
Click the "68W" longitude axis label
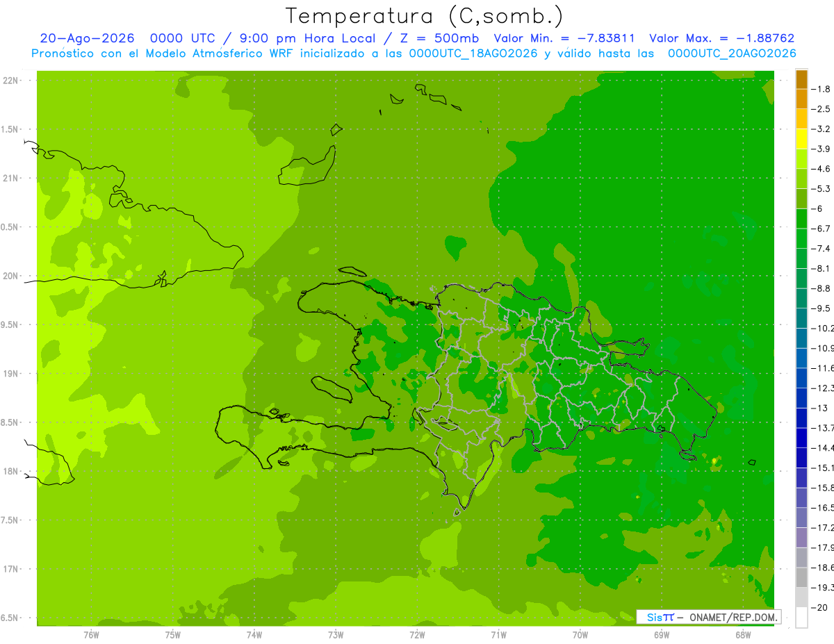pos(743,634)
